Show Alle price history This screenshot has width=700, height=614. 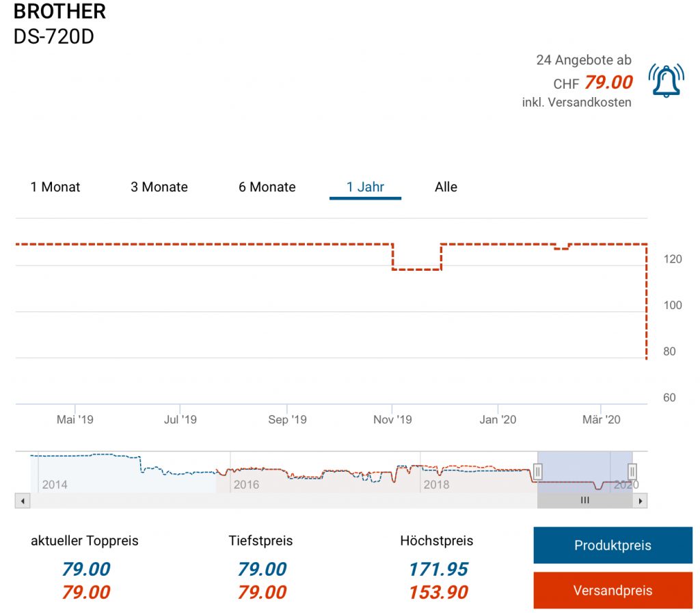446,187
